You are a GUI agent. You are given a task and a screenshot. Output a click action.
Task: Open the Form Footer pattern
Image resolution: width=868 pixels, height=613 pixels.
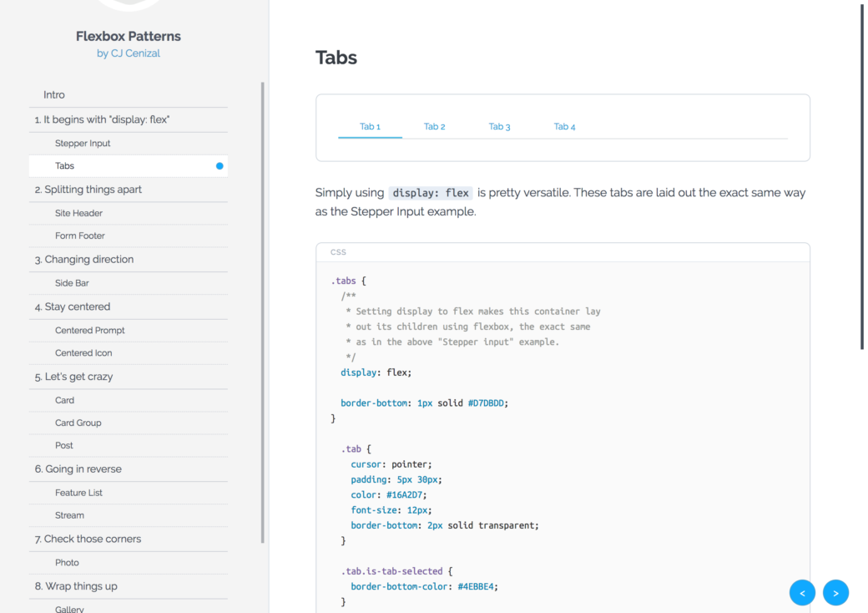click(79, 236)
